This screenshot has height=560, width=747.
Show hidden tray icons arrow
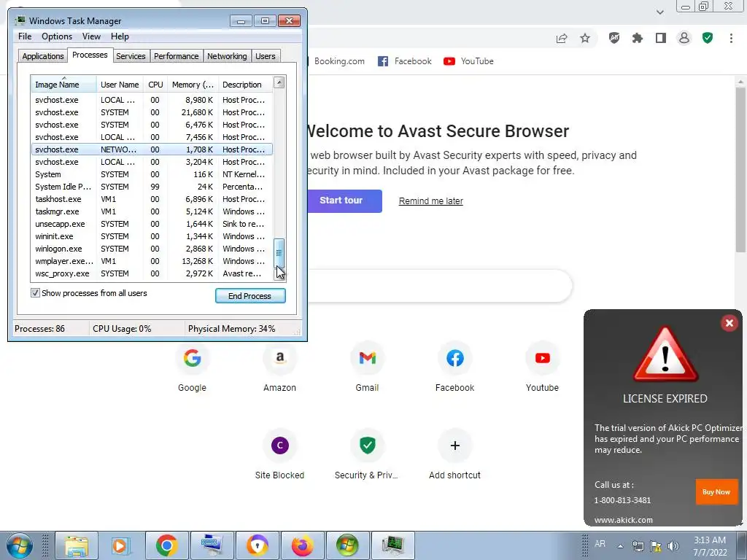click(620, 546)
